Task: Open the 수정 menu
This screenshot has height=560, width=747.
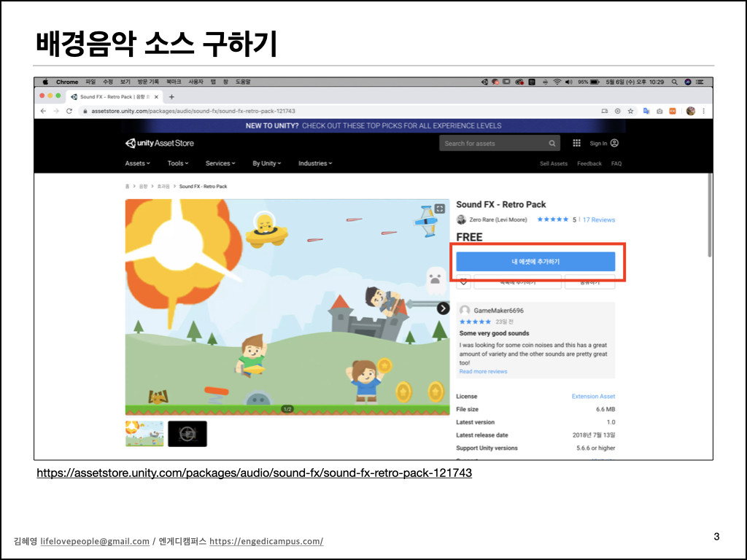Action: pos(108,82)
